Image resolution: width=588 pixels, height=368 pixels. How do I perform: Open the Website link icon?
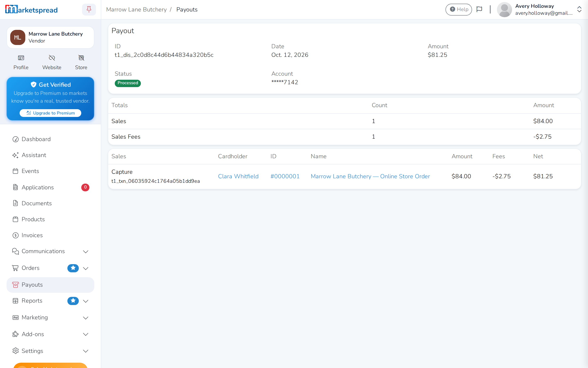pos(52,58)
